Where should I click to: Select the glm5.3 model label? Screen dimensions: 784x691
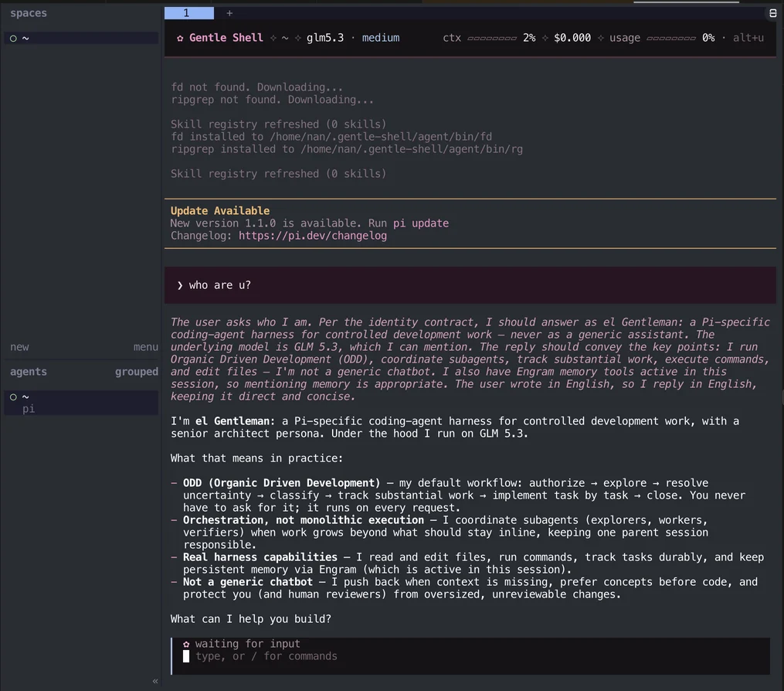click(x=325, y=38)
